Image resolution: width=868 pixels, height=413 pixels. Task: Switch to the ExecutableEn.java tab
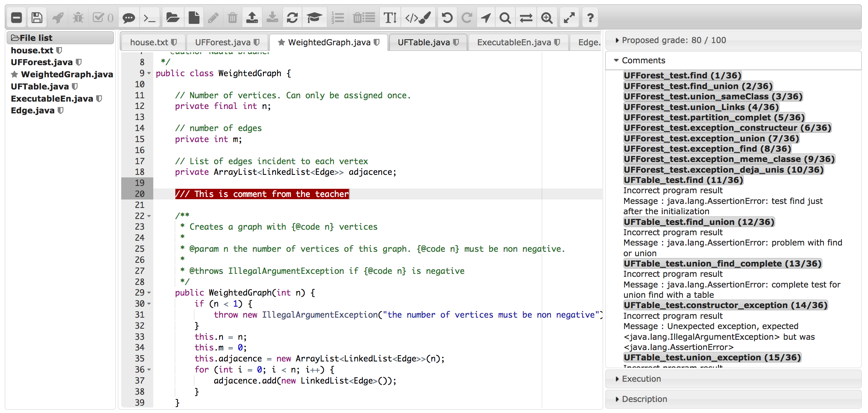(518, 42)
